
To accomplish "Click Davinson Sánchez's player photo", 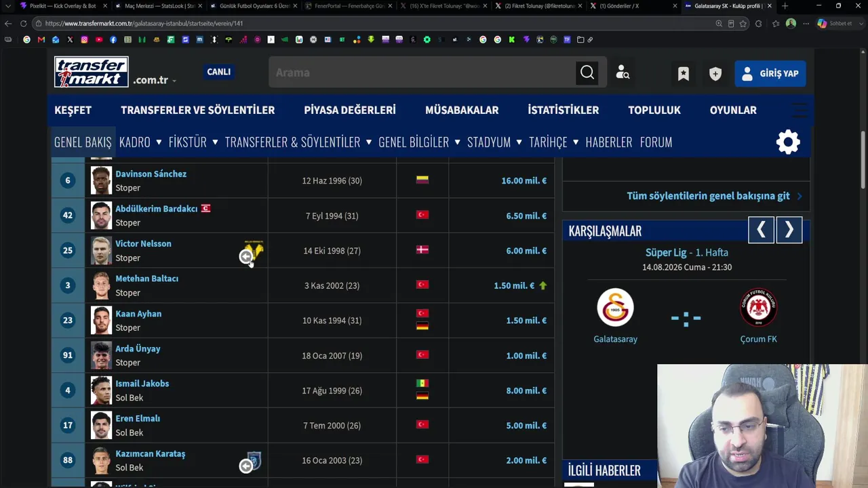I will pyautogui.click(x=101, y=180).
